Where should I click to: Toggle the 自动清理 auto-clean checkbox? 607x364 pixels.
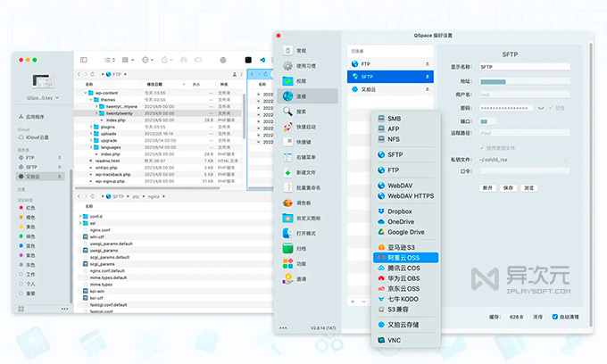554,317
